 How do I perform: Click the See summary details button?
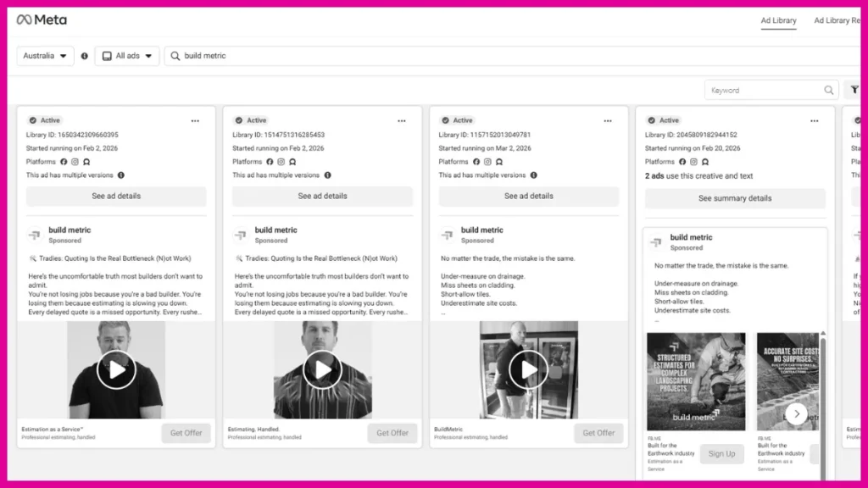click(735, 198)
